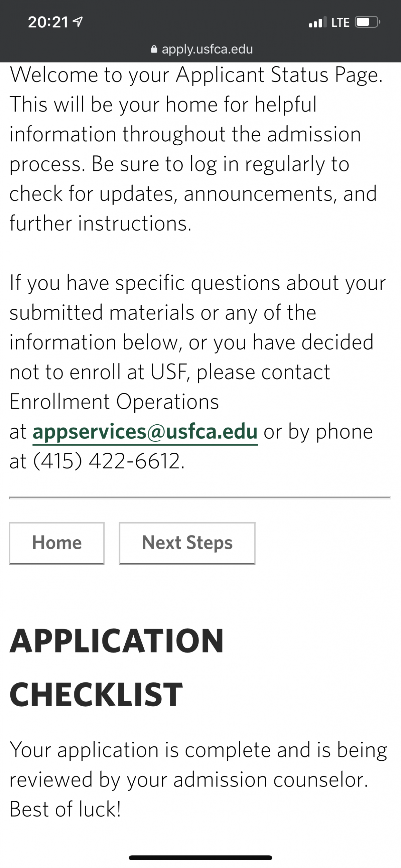Tap the 'further instructions.' text line
This screenshot has height=868, width=401.
click(x=101, y=223)
